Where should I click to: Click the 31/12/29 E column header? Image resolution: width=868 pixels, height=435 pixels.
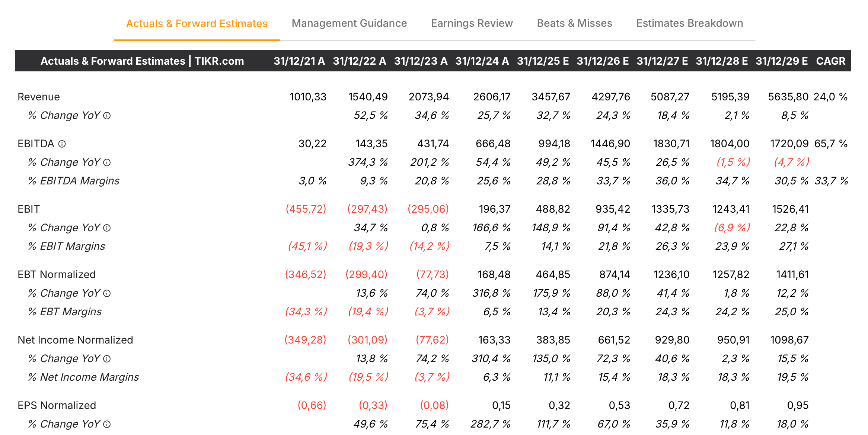pos(781,61)
